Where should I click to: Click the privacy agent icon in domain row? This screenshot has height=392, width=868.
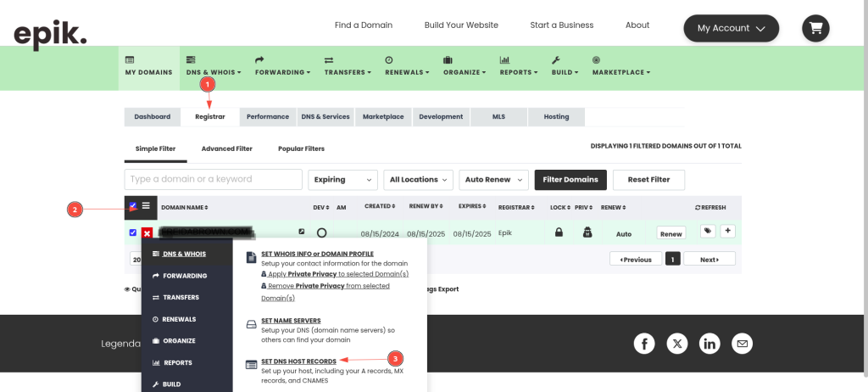(587, 232)
